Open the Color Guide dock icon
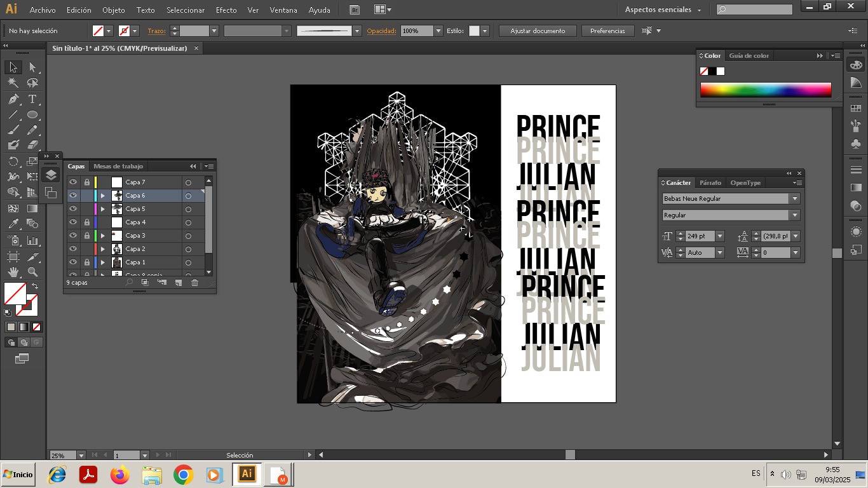The height and width of the screenshot is (488, 868). (856, 83)
